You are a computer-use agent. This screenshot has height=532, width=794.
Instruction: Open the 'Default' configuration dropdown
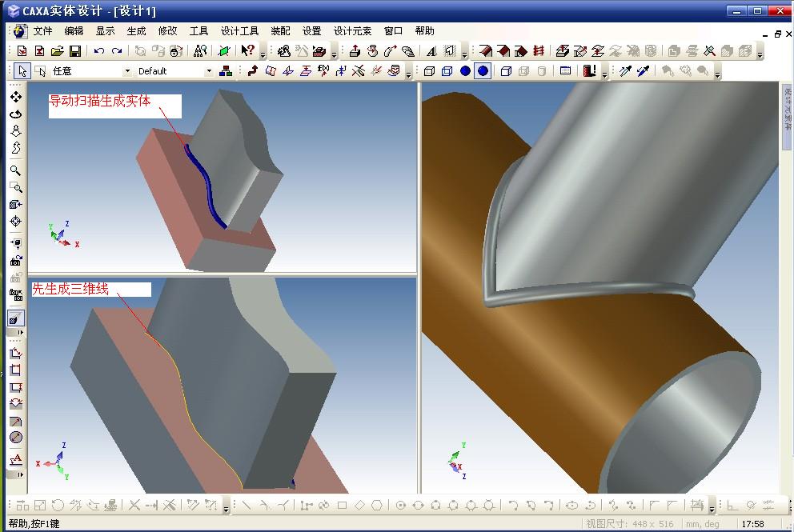[209, 71]
